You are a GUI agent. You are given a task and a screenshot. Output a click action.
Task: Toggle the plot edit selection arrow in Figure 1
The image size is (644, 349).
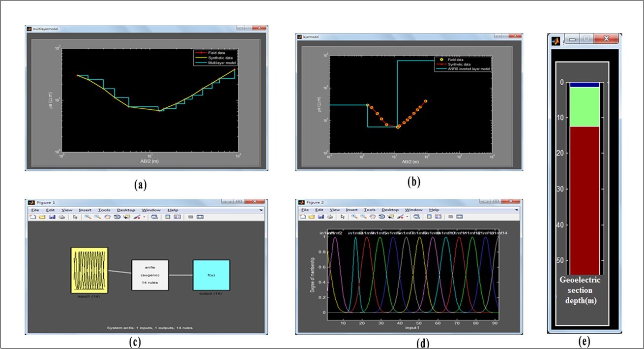pyautogui.click(x=75, y=217)
